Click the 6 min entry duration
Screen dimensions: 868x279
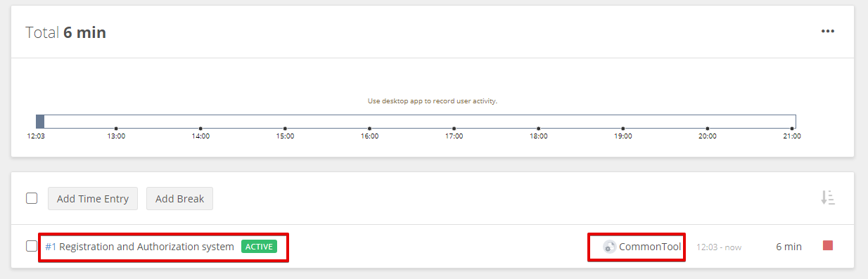point(789,247)
